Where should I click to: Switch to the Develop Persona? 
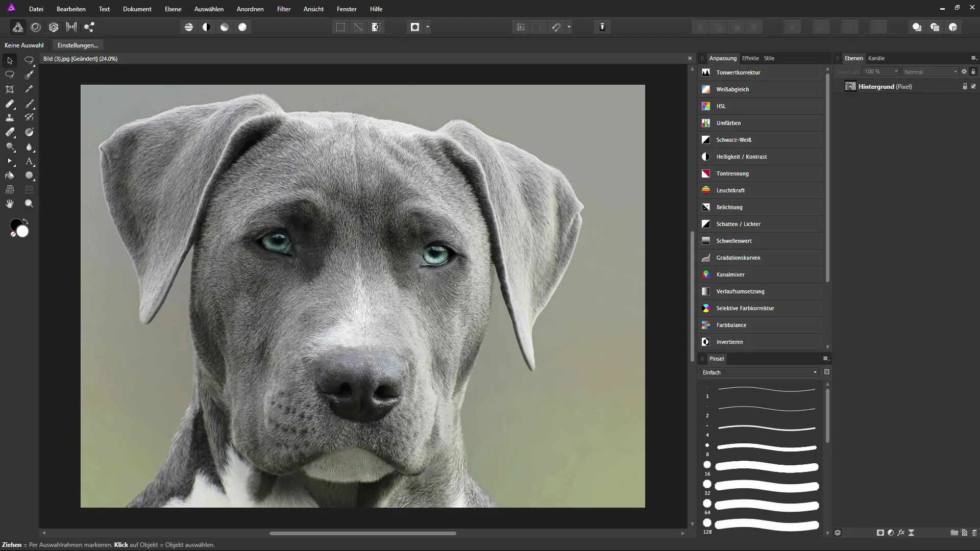click(54, 27)
